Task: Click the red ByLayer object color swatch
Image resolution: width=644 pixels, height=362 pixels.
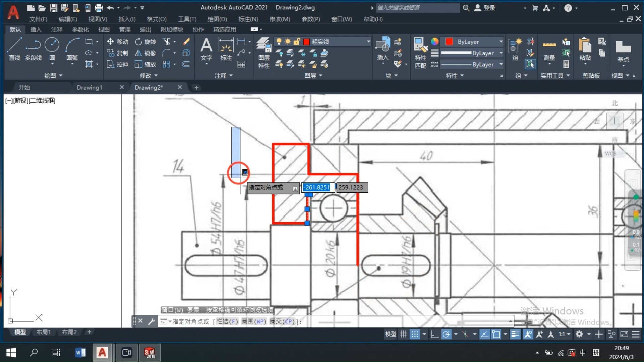Action: (x=449, y=42)
